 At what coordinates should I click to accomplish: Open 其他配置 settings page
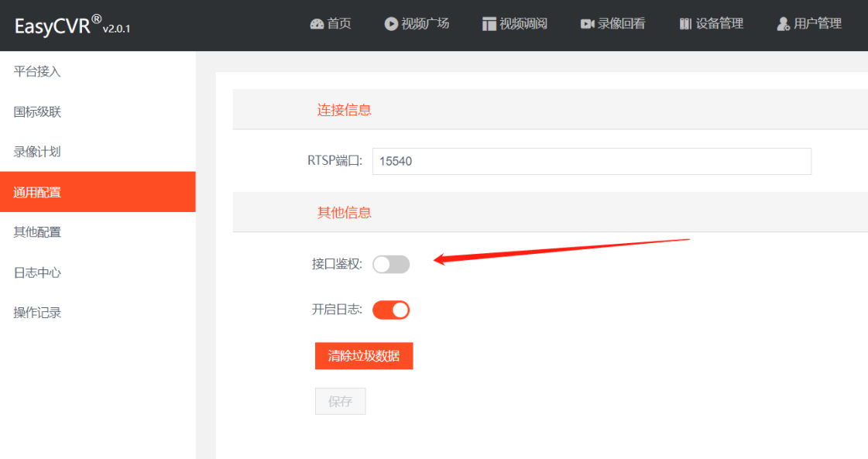(x=37, y=232)
